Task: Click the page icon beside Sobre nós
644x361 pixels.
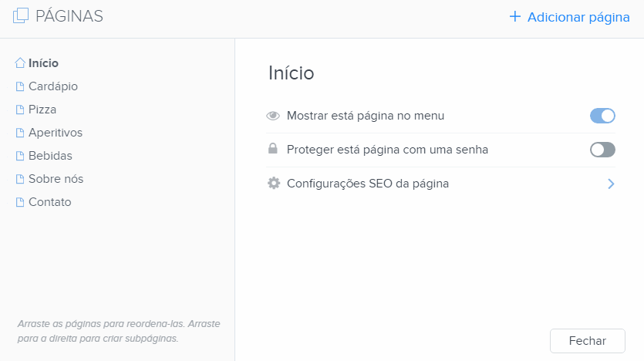Action: tap(20, 179)
